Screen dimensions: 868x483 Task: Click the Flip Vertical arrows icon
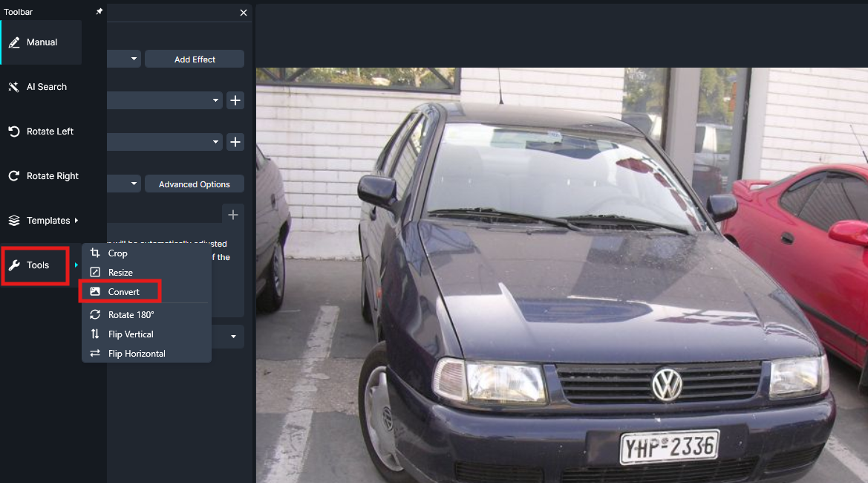tap(95, 334)
